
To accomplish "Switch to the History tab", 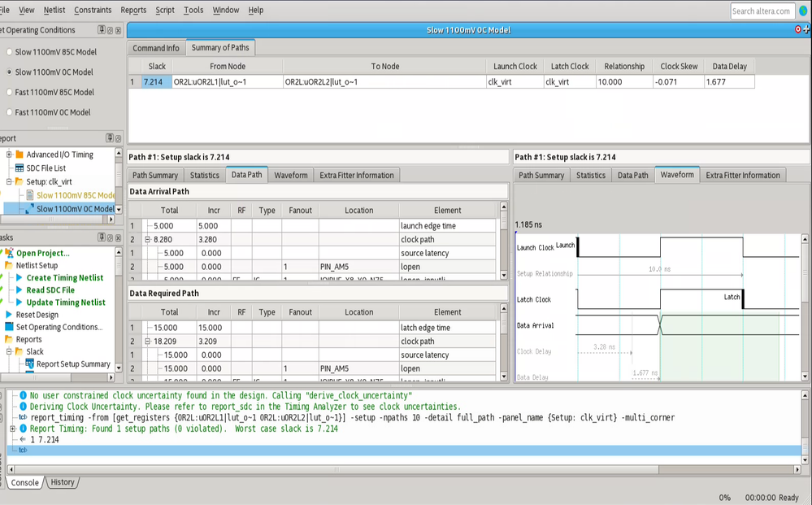I will pos(63,482).
